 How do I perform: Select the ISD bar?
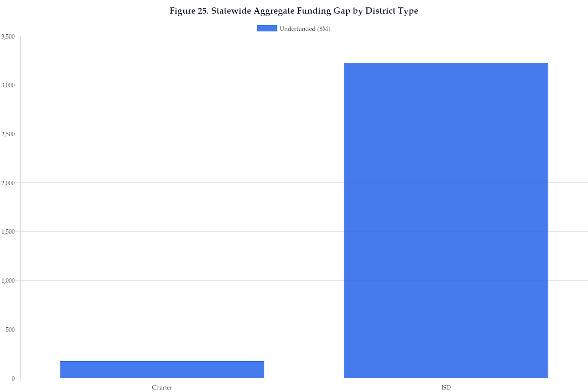coord(446,220)
